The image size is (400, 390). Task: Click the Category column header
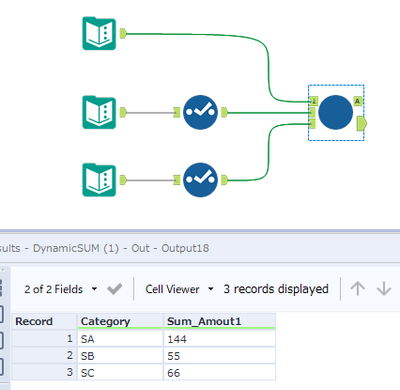[120, 321]
